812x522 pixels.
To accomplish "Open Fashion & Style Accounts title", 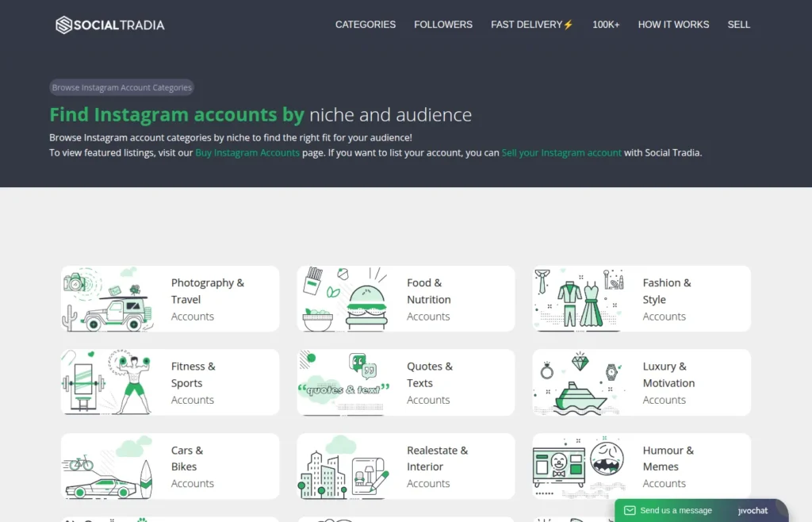I will click(x=667, y=299).
